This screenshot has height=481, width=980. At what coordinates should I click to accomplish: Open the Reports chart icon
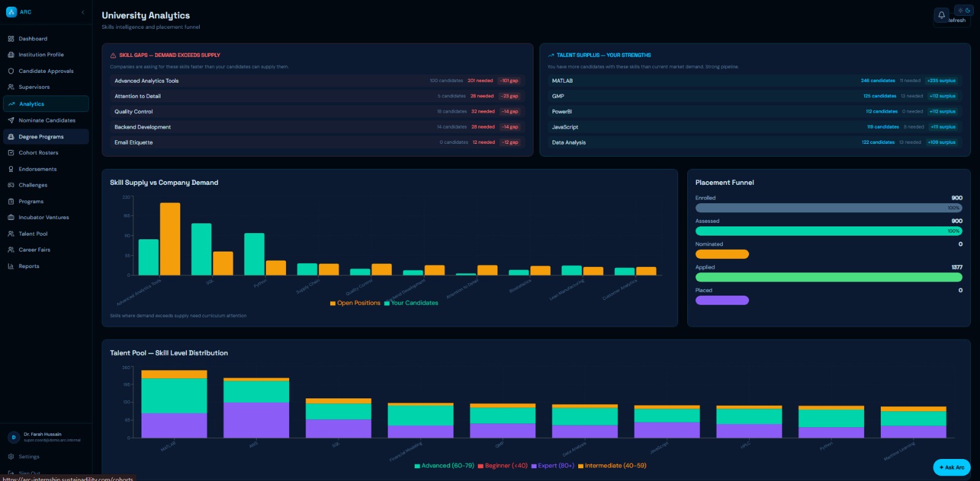click(x=11, y=266)
